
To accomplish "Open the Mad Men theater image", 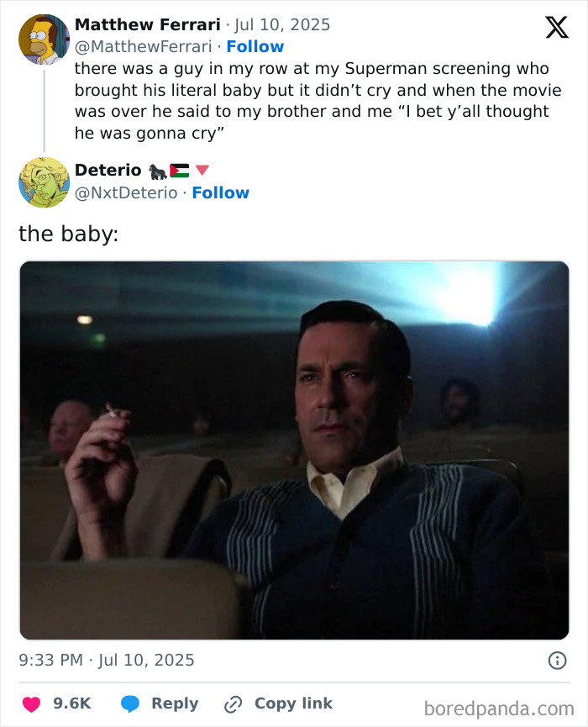I will 294,450.
